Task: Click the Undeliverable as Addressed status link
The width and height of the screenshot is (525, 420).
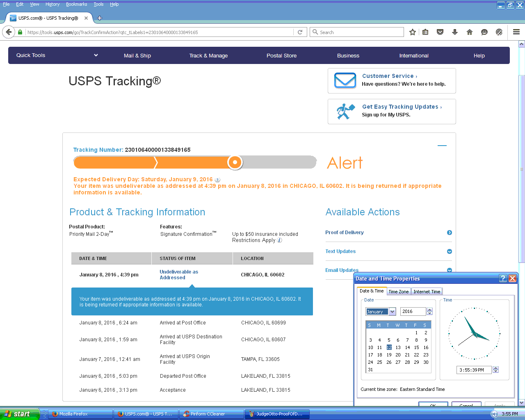Action: click(x=179, y=275)
